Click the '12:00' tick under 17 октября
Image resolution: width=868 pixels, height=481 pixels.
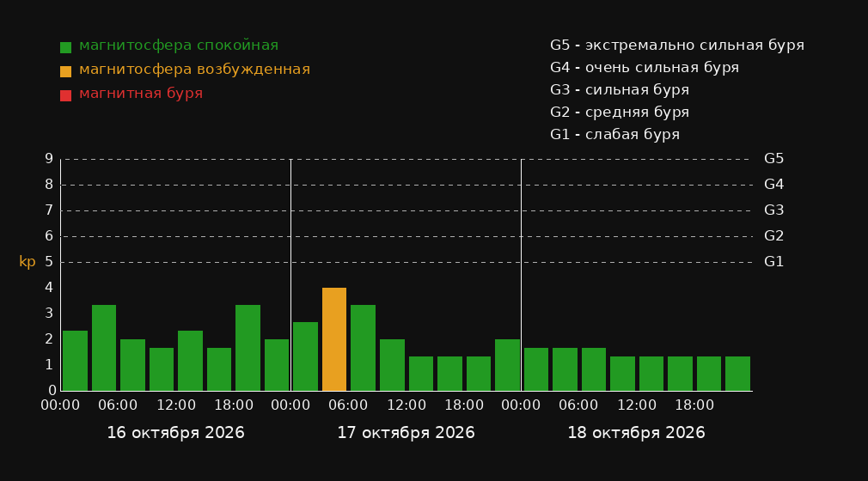pyautogui.click(x=406, y=405)
